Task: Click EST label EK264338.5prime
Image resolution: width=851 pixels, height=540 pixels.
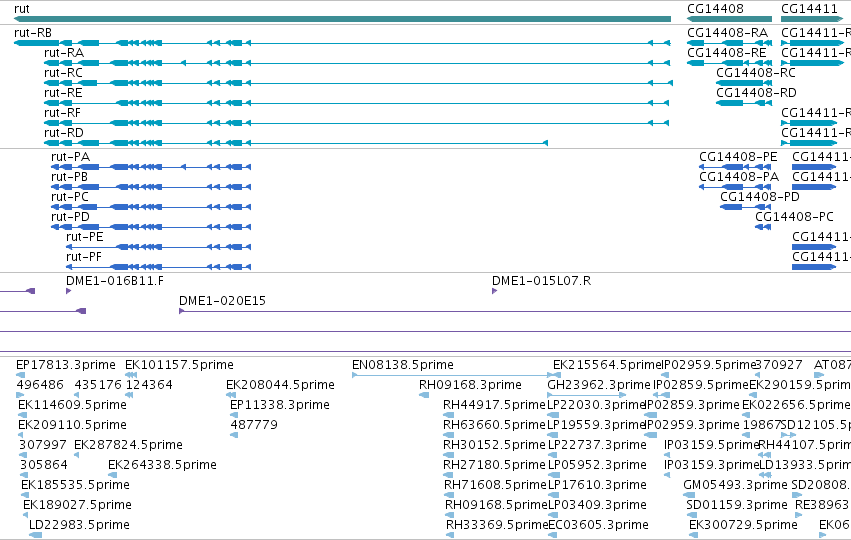Action: coord(162,465)
